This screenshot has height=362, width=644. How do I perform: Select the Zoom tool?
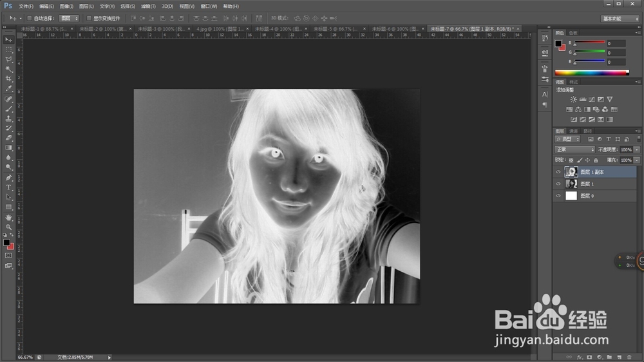click(x=8, y=227)
